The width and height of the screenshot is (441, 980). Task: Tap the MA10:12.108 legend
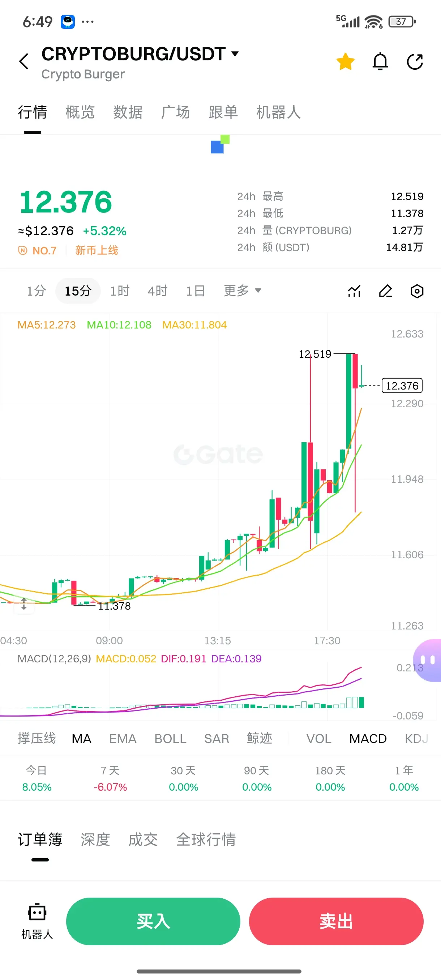tap(119, 325)
